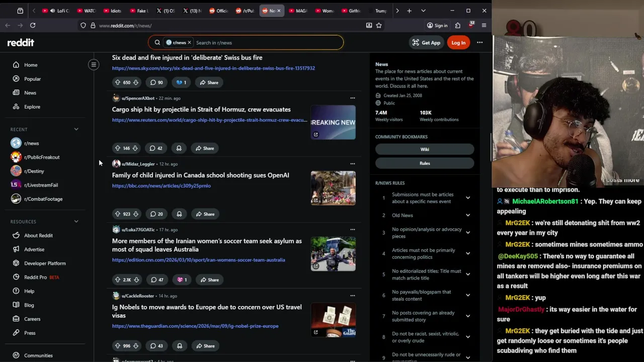Collapse the left navigation sidebar button
This screenshot has height=362, width=644.
pos(94,64)
